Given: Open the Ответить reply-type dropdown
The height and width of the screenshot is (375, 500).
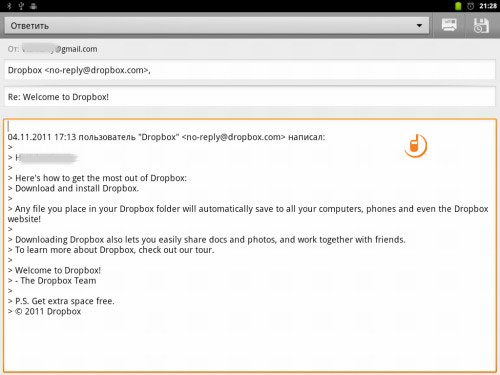Looking at the screenshot, I should (x=217, y=26).
